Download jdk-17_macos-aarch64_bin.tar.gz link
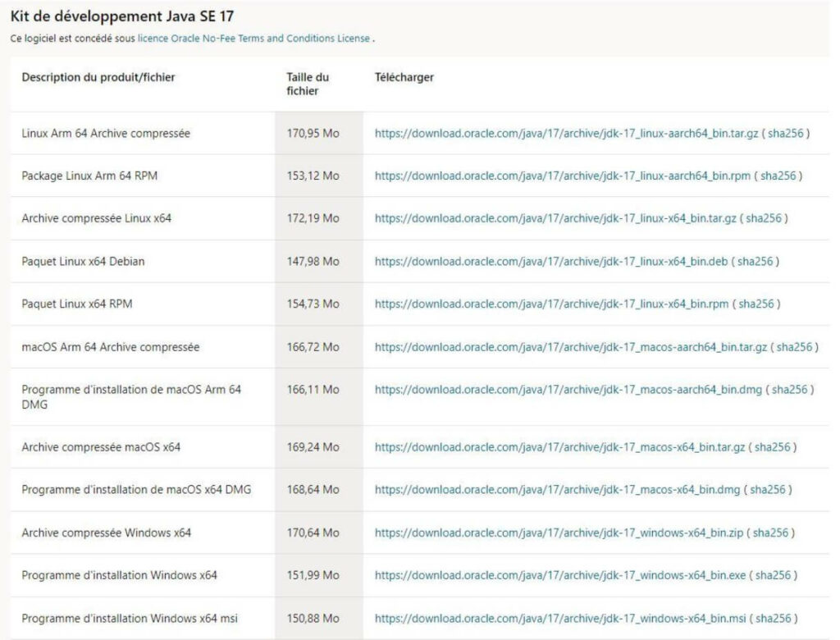840x640 pixels. point(571,347)
